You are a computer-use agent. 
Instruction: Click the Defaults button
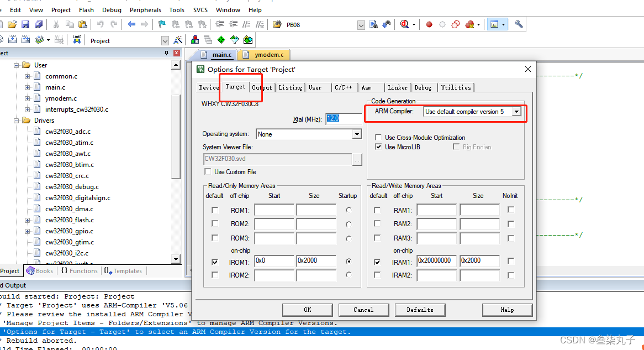[x=420, y=310]
